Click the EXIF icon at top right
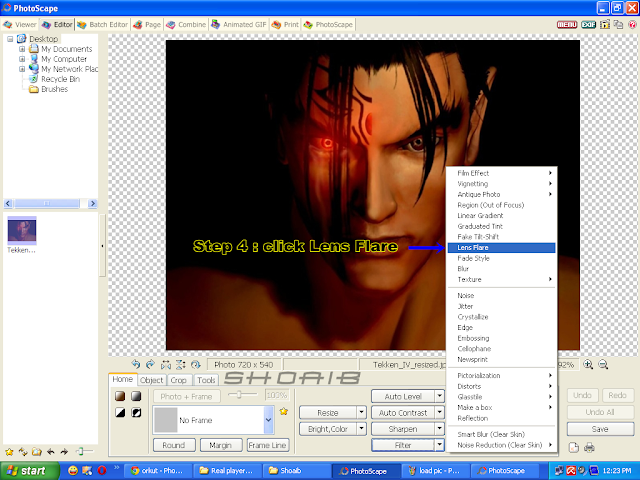This screenshot has width=640, height=480. (x=589, y=24)
